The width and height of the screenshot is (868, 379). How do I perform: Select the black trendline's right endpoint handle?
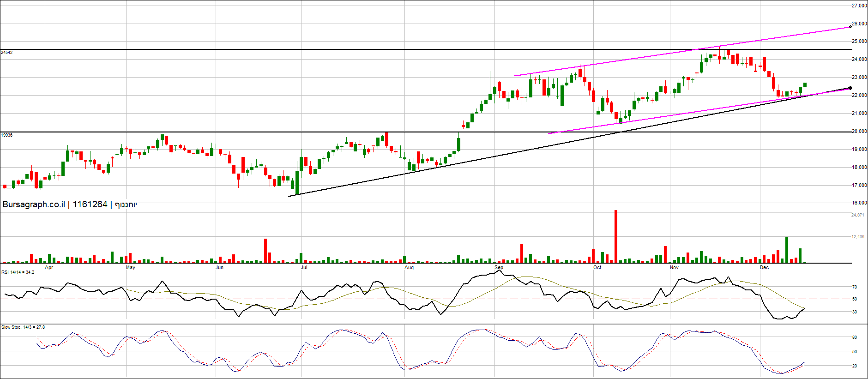coord(850,88)
